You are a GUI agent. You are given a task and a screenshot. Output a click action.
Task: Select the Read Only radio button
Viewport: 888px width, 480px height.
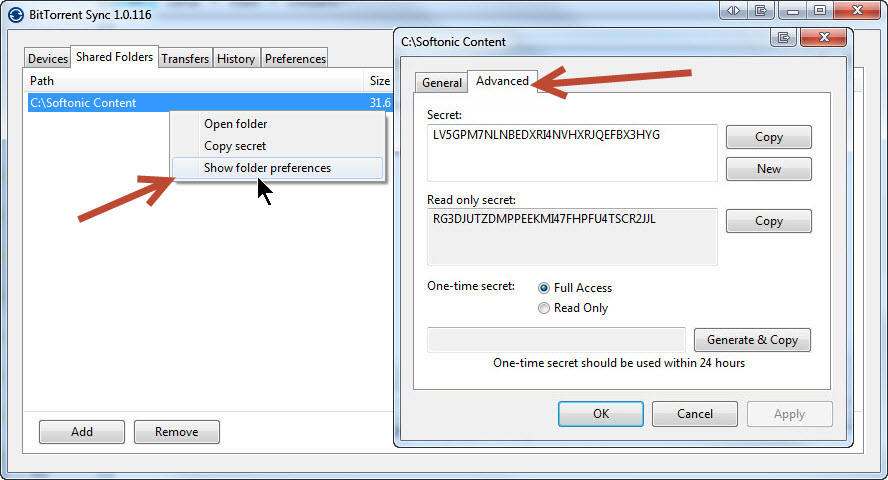[544, 308]
